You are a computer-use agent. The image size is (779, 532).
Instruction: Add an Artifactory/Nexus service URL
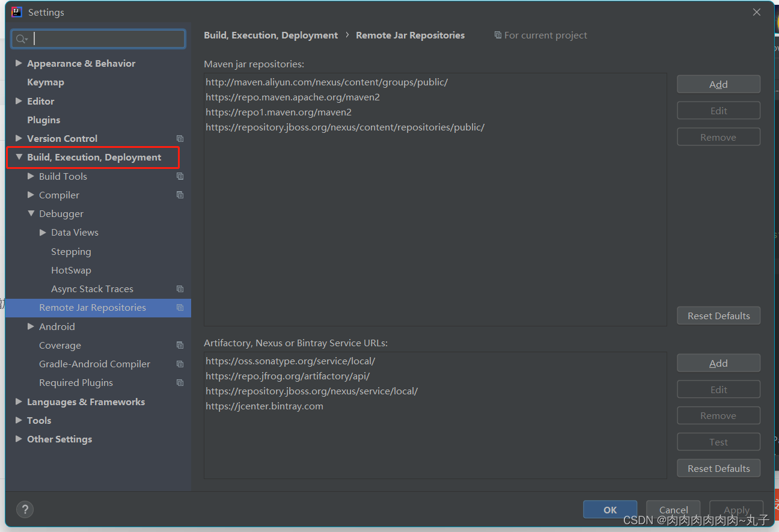tap(718, 363)
